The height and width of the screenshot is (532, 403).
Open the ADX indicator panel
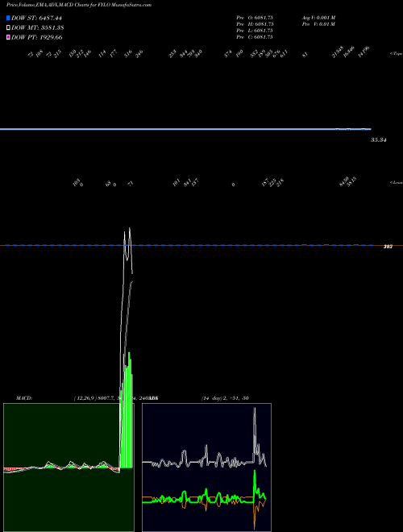(x=206, y=468)
